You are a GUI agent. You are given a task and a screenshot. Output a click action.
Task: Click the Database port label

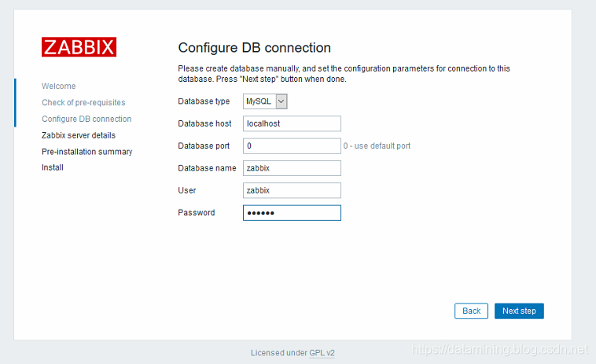[204, 146]
